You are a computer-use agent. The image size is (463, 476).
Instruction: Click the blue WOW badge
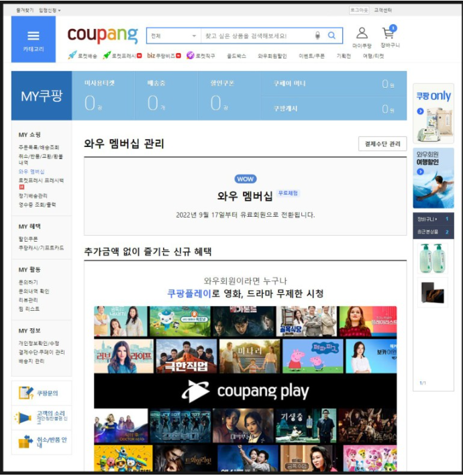(245, 179)
